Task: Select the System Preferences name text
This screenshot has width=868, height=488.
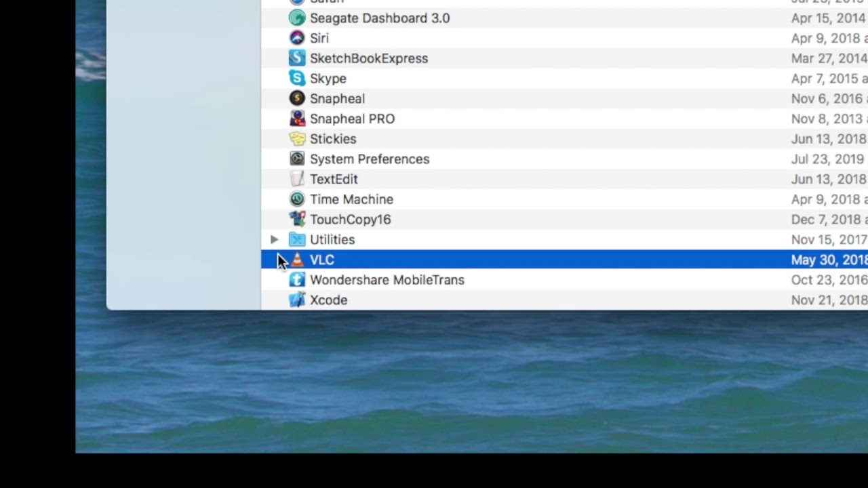Action: pyautogui.click(x=370, y=159)
